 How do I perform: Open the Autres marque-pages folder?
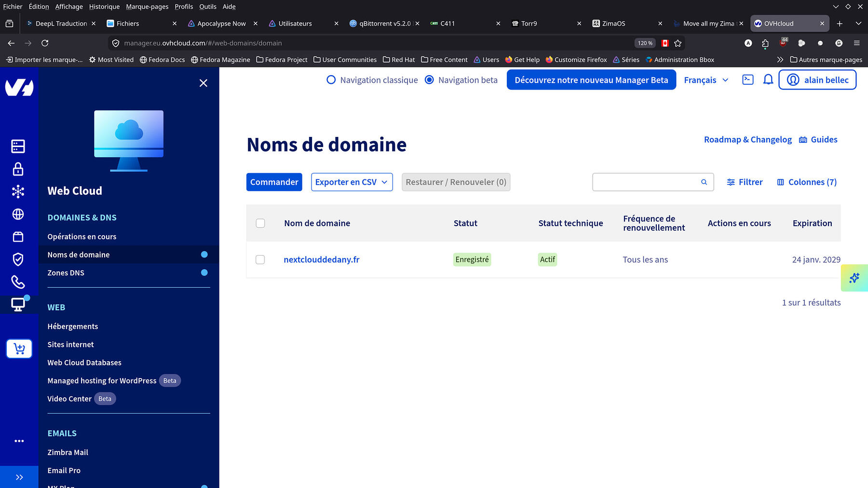[x=826, y=60]
